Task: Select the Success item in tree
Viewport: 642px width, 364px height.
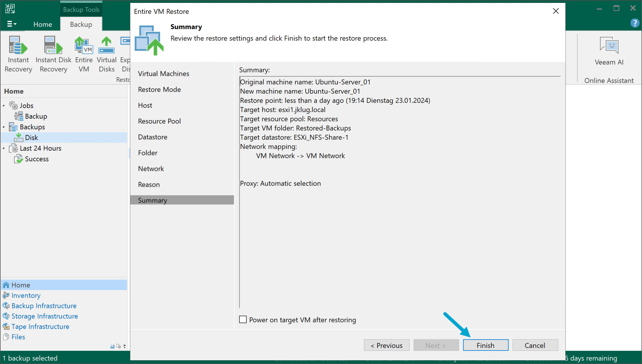Action: tap(37, 159)
